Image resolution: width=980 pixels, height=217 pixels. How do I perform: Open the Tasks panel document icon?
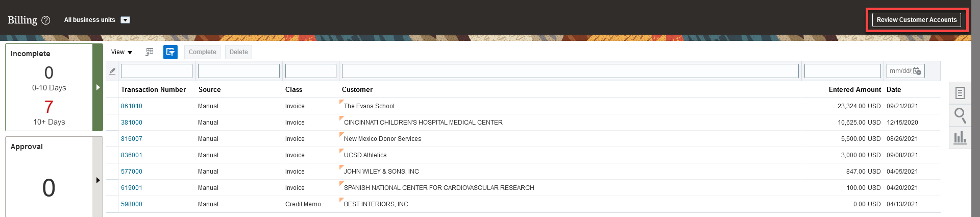[960, 93]
